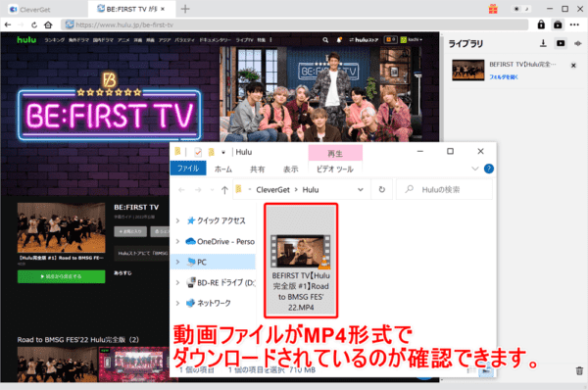Open the CleverGet three-dots menu
This screenshot has width=588, height=390.
tap(574, 24)
